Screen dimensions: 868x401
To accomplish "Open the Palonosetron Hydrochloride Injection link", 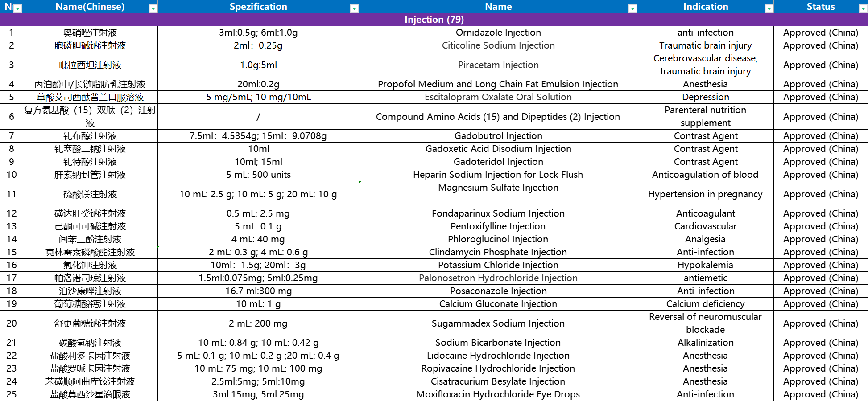I will click(x=498, y=278).
